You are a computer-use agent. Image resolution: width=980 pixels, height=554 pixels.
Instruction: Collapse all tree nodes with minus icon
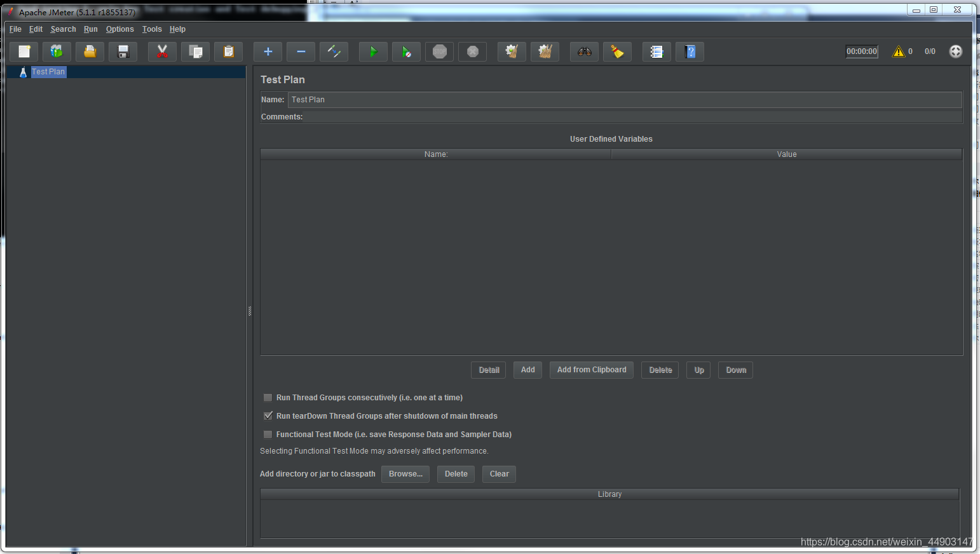click(301, 51)
